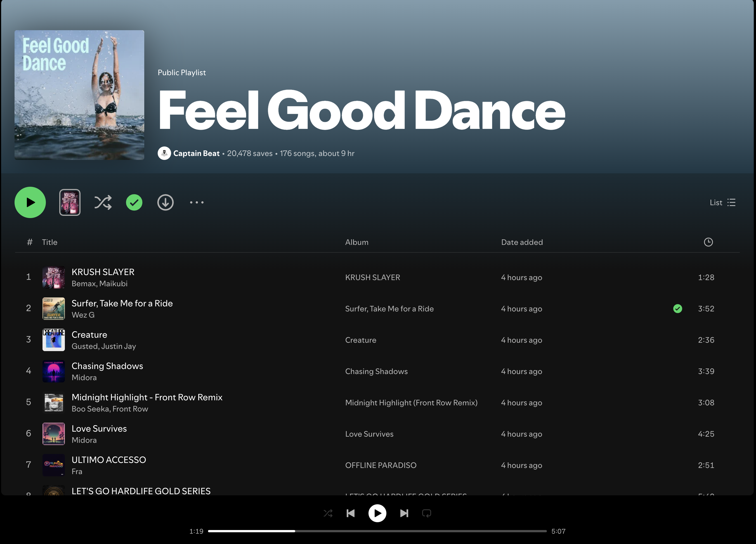Select Midnight Highlight - Front Row Remix title
Image resolution: width=756 pixels, height=544 pixels.
(147, 397)
